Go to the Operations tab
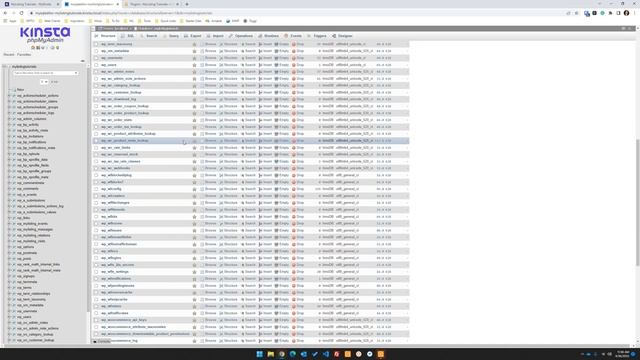 pos(241,36)
